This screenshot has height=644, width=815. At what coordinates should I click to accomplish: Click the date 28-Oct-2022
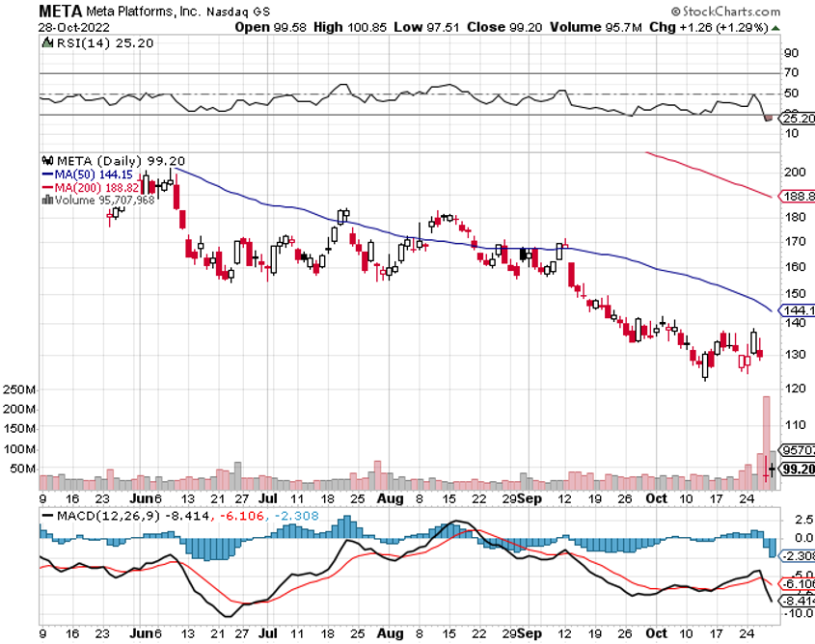point(74,27)
